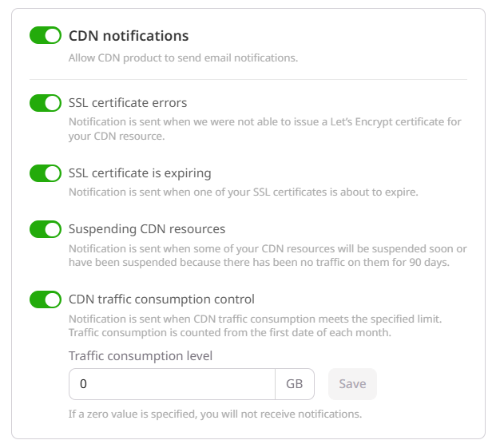Click the SSL certificate errors label
Viewport: 496px width, 448px height.
128,103
